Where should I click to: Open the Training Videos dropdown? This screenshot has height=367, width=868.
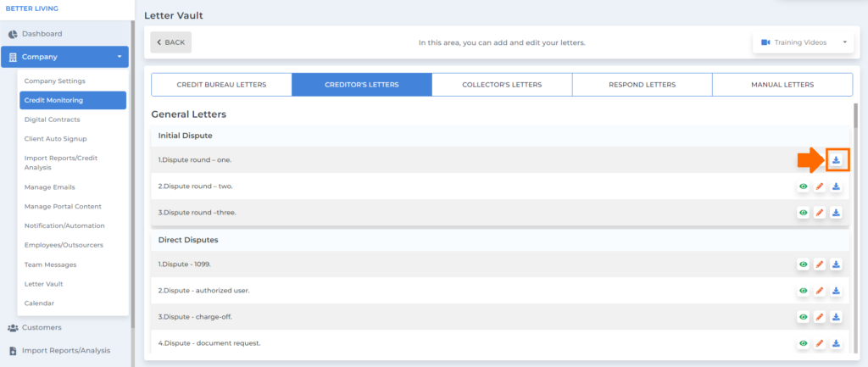[x=804, y=42]
